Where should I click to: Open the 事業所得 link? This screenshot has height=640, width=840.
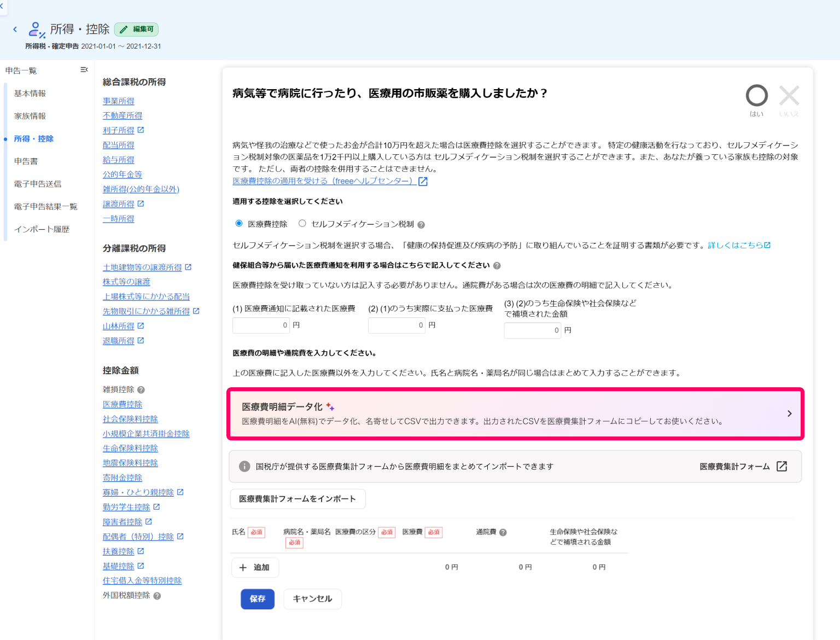point(119,101)
